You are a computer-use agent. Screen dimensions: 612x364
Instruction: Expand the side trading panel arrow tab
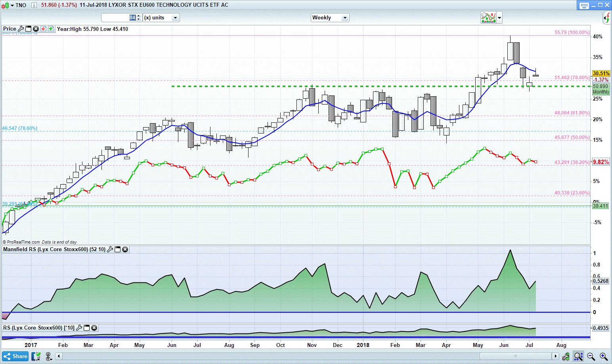click(607, 17)
